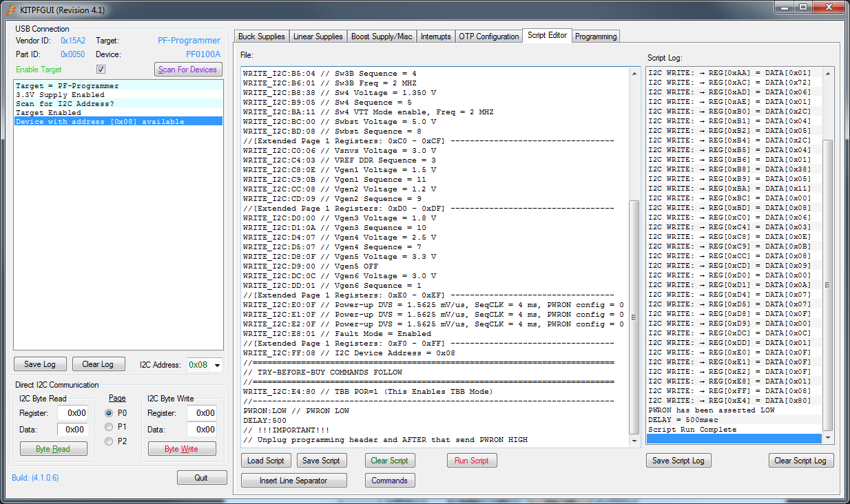The width and height of the screenshot is (850, 504).
Task: Click the script file editor scrollbar thumb
Action: 634,317
